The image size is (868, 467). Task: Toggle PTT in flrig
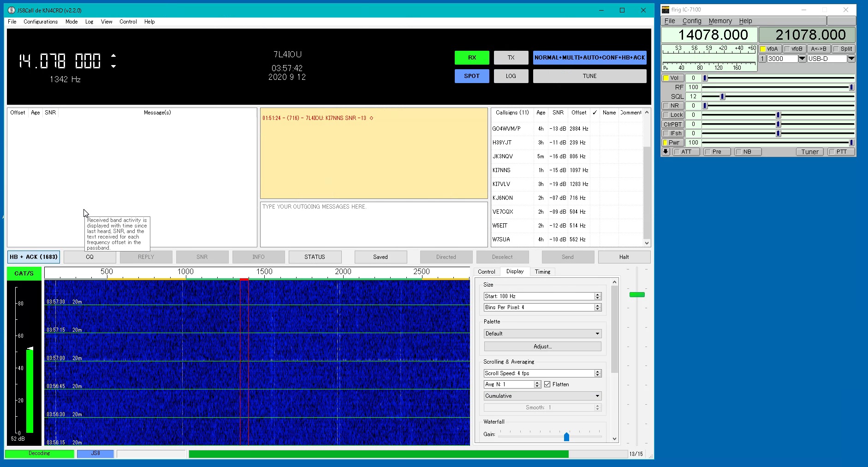click(x=841, y=152)
